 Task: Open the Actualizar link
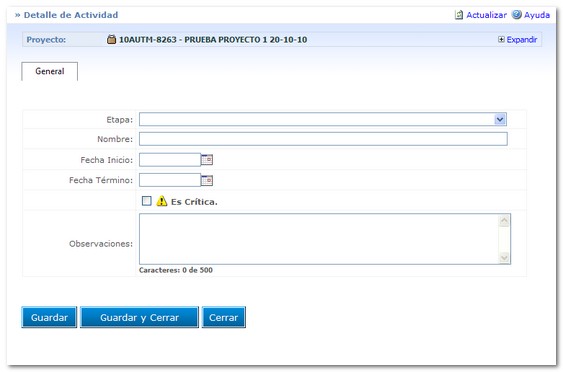[486, 15]
